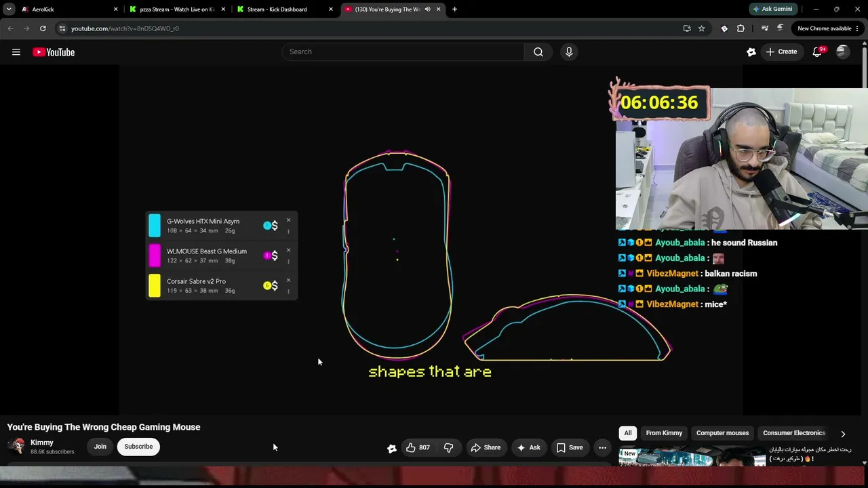This screenshot has height=488, width=868.
Task: Open the YouTube guide hamburger menu
Action: [x=16, y=52]
